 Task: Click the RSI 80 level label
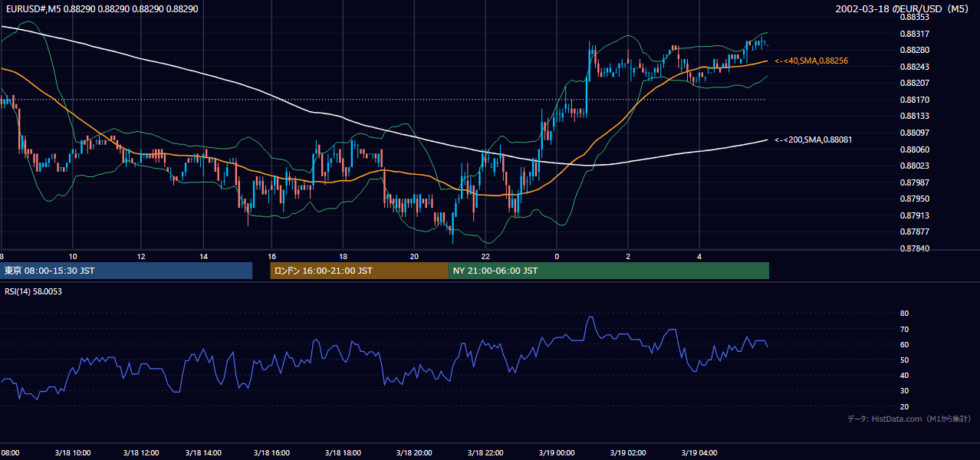[904, 314]
